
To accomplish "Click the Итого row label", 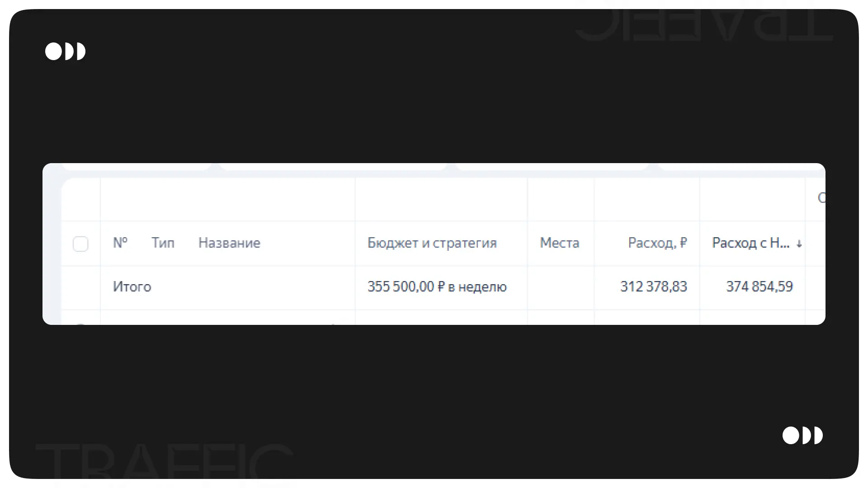I will coord(132,287).
